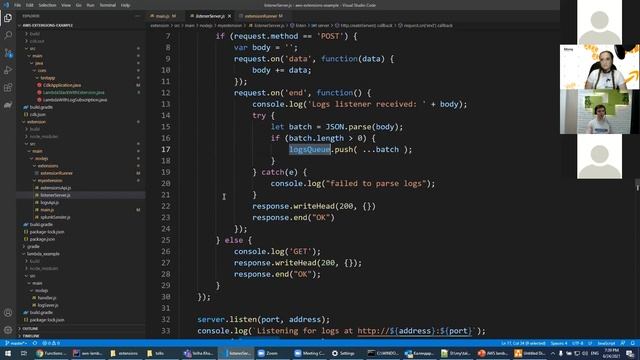Close the listenerServer.js tab

(x=229, y=16)
